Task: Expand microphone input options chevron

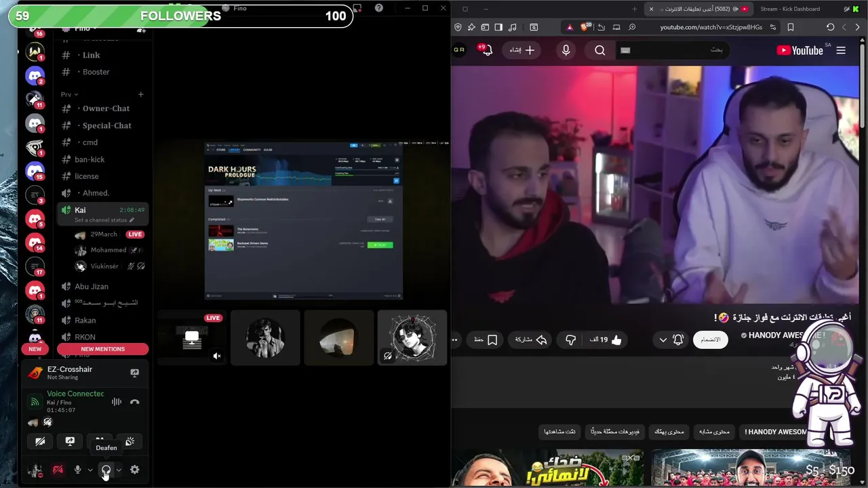Action: pyautogui.click(x=90, y=470)
